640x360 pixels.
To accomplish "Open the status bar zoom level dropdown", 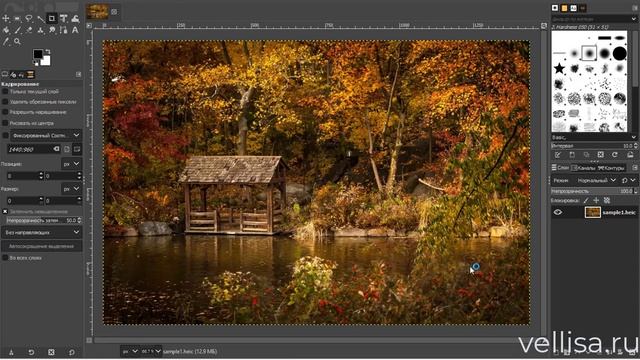I will point(151,351).
